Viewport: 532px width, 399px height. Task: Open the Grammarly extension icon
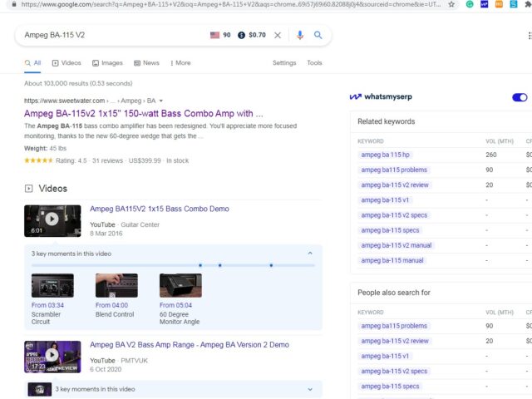(470, 4)
